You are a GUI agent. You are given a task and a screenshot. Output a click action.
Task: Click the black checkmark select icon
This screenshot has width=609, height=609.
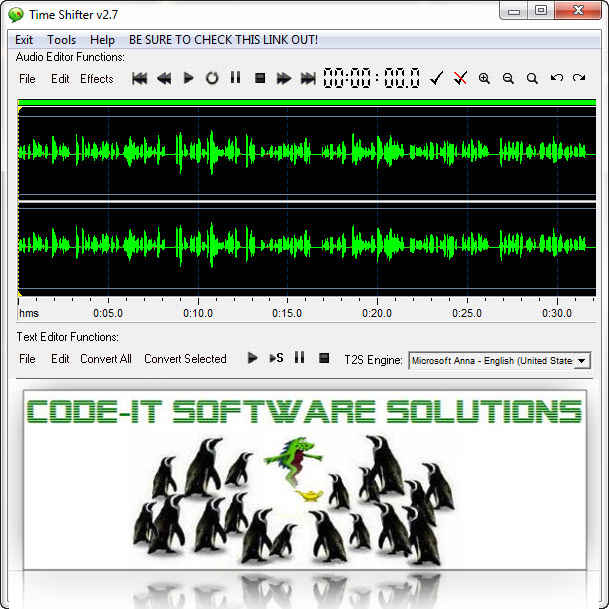coord(437,78)
